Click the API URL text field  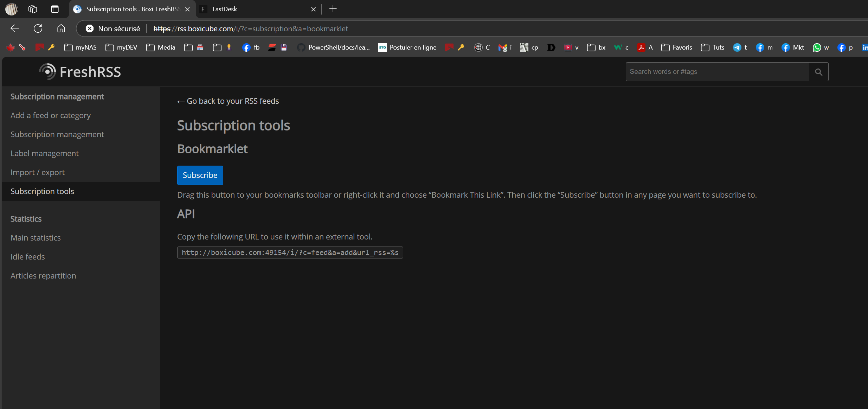[290, 253]
